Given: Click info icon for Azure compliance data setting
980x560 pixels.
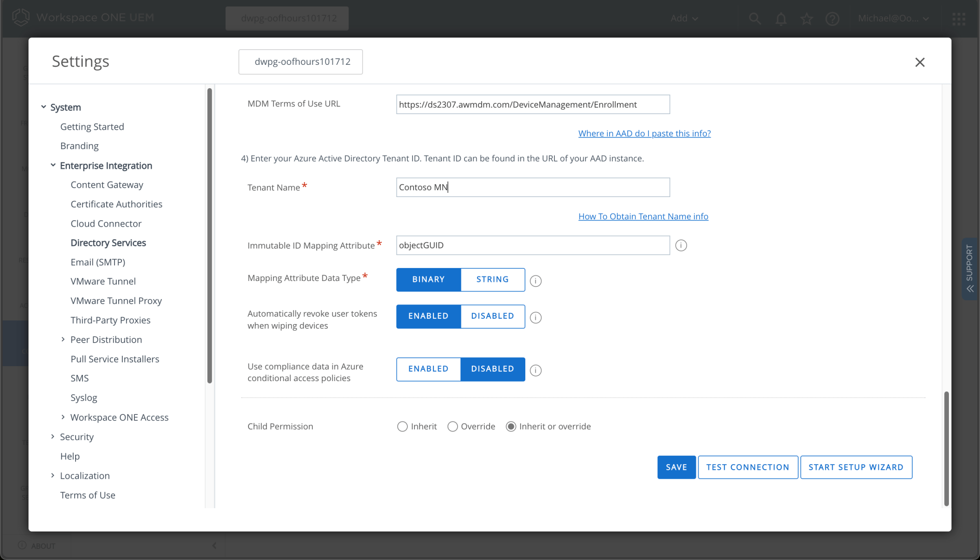Looking at the screenshot, I should click(x=536, y=370).
